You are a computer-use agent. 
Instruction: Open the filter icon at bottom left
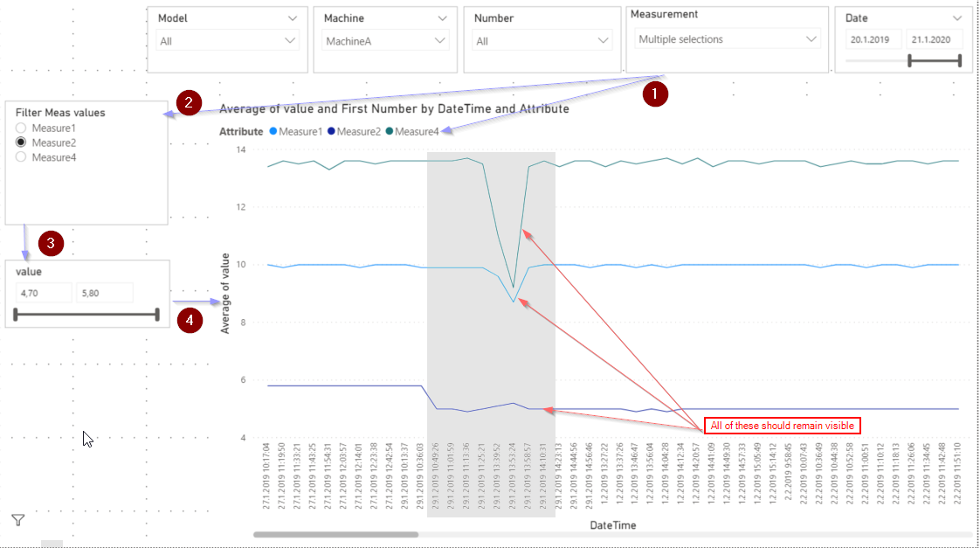click(x=18, y=520)
